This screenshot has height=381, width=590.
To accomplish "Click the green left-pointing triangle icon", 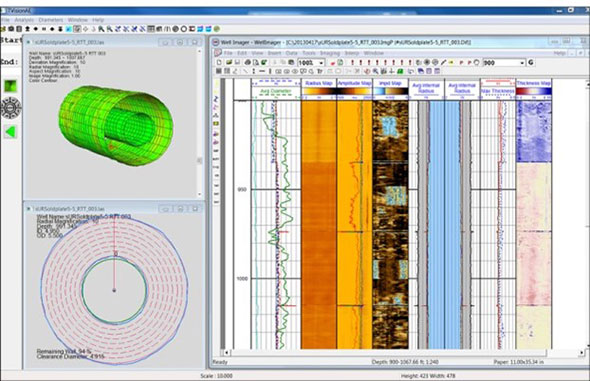I will coord(11,132).
